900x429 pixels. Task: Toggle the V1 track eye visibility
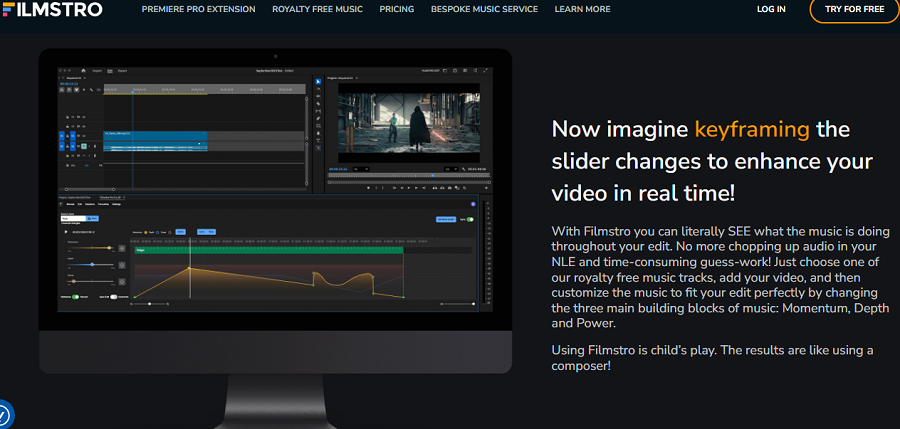tap(84, 136)
